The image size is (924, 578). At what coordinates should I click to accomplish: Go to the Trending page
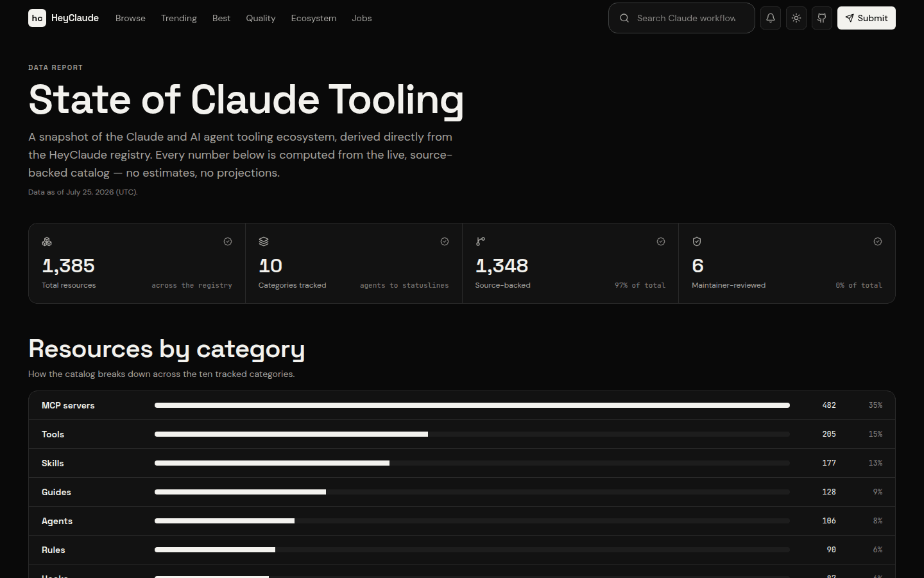179,18
